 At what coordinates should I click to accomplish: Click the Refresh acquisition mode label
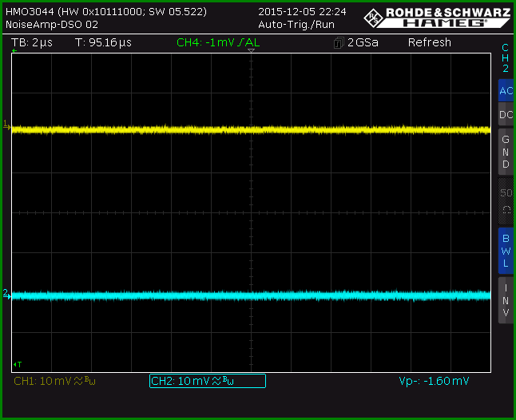[x=430, y=42]
